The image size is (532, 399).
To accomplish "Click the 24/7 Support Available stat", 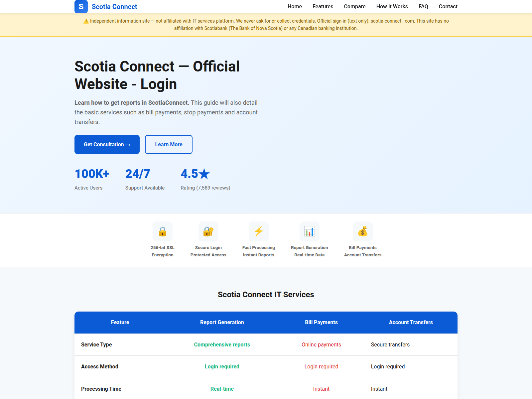I will (x=145, y=179).
